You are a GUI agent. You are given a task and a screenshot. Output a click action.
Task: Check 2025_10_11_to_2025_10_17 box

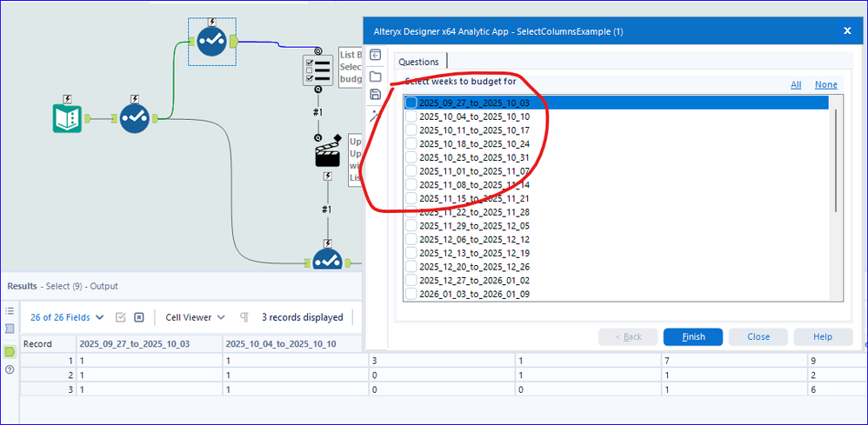click(x=411, y=130)
